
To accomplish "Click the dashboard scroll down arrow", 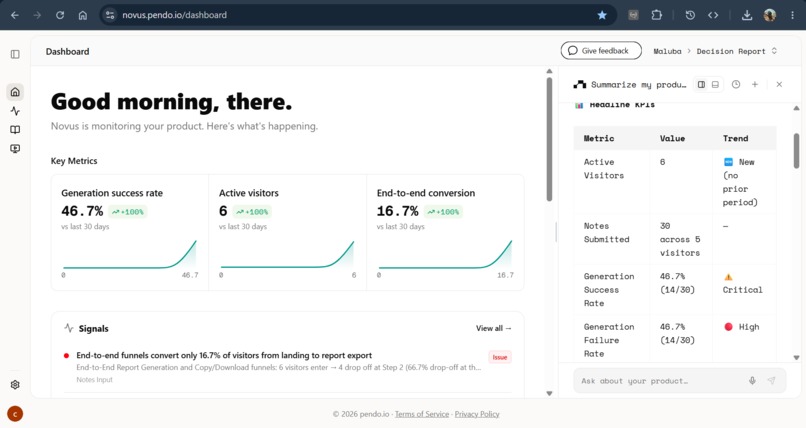I will pos(549,393).
